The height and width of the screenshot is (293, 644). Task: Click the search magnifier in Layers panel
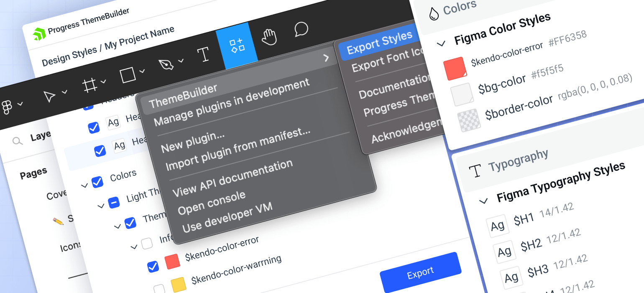17,141
